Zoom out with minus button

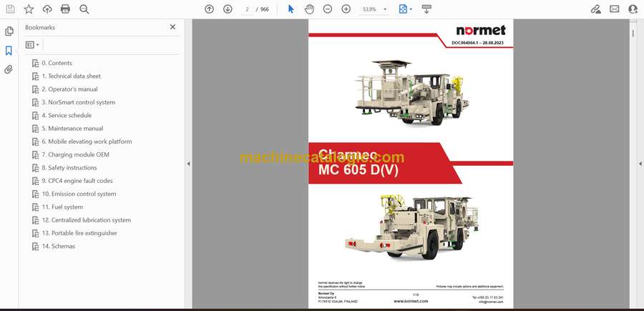pyautogui.click(x=328, y=9)
